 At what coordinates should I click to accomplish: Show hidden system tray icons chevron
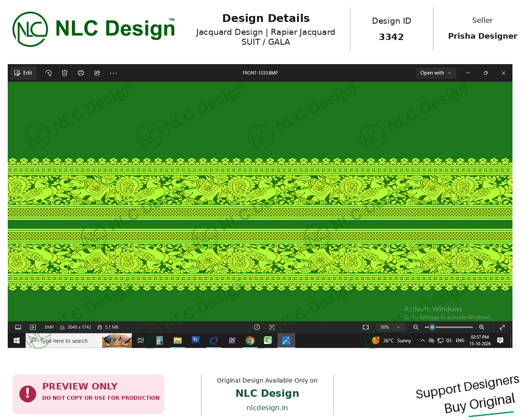tap(423, 341)
